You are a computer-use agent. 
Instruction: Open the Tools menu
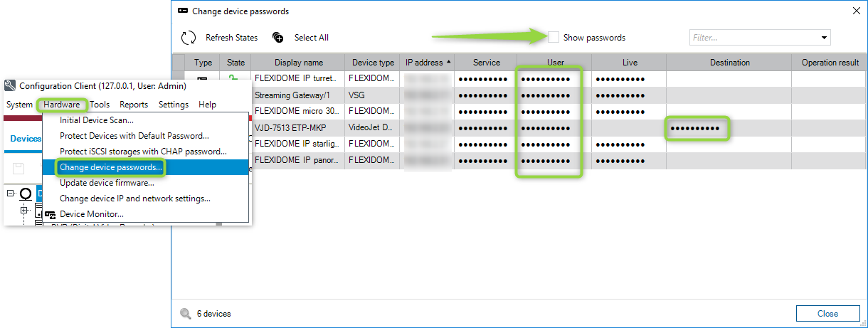coord(100,105)
